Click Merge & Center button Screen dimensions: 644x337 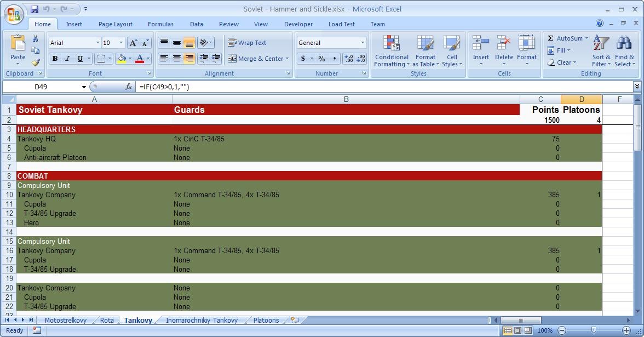click(255, 59)
